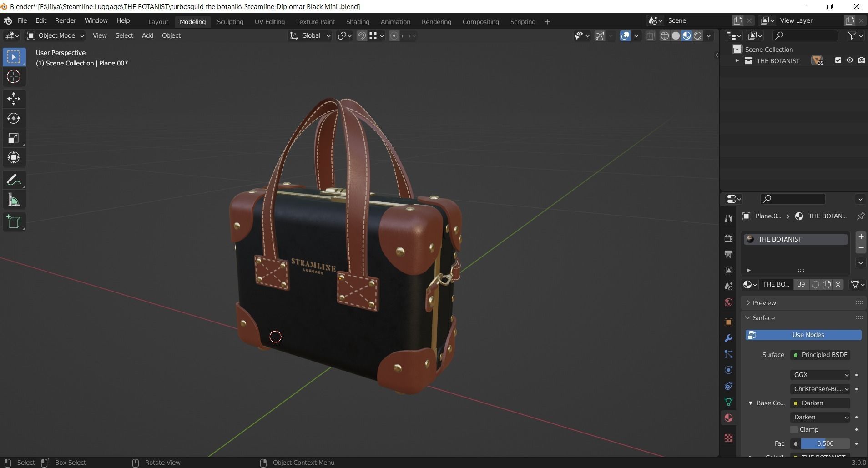Open the Darken blend type dropdown
Viewport: 868px width, 468px height.
pyautogui.click(x=820, y=417)
